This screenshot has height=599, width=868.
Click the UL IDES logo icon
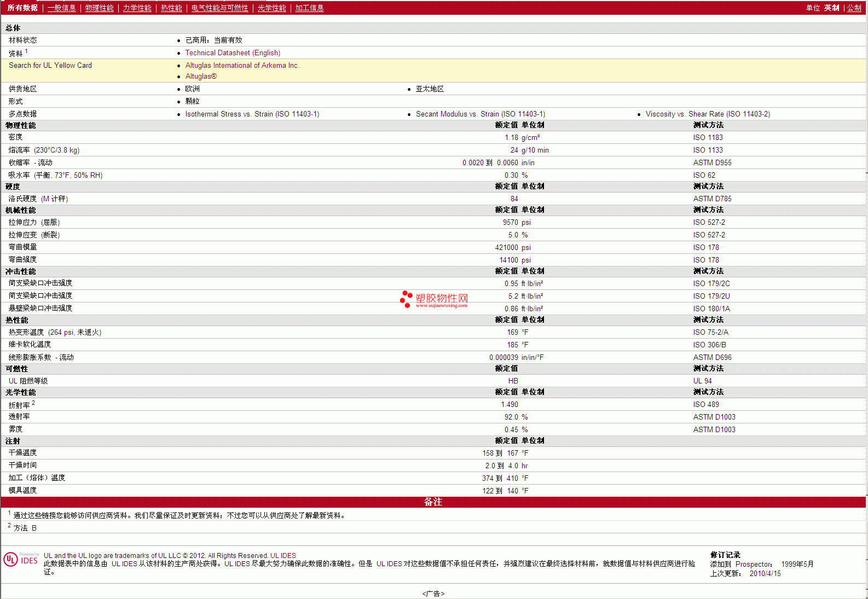click(x=20, y=559)
